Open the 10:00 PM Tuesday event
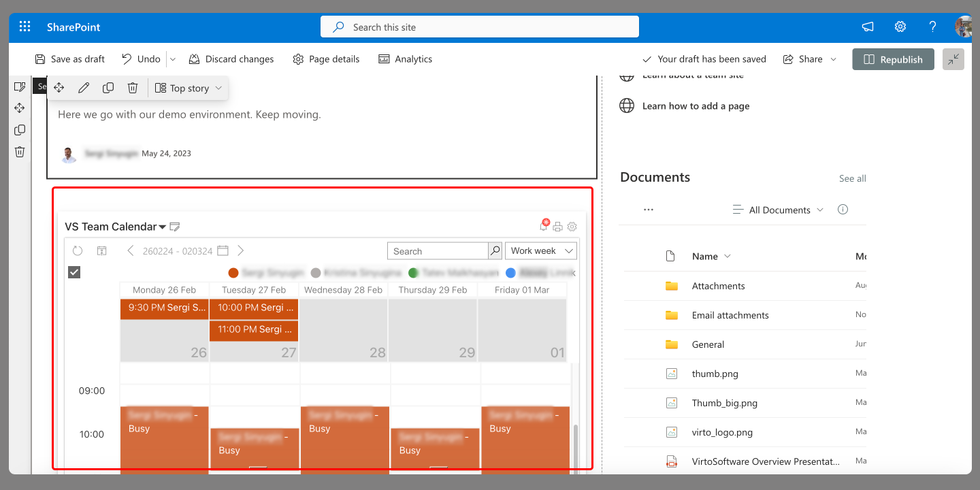 [255, 308]
